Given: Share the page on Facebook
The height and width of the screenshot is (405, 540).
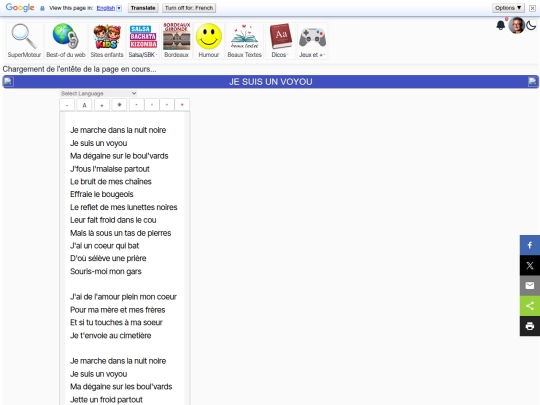Looking at the screenshot, I should pos(530,245).
